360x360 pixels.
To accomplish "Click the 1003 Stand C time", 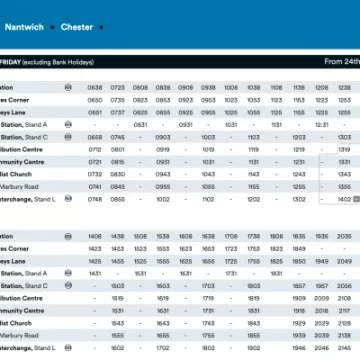I will 208,137.
